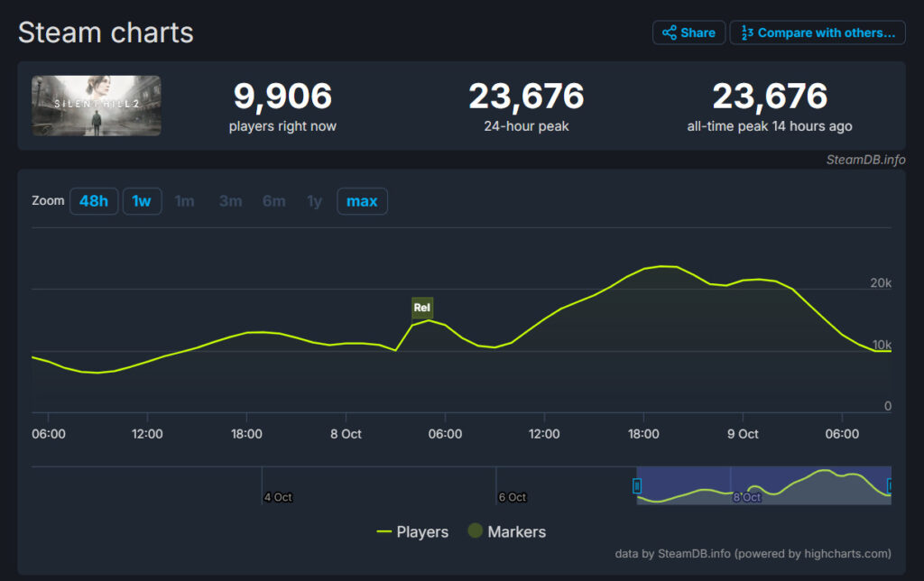Open Compare with others option
The width and height of the screenshot is (924, 581).
(x=818, y=32)
